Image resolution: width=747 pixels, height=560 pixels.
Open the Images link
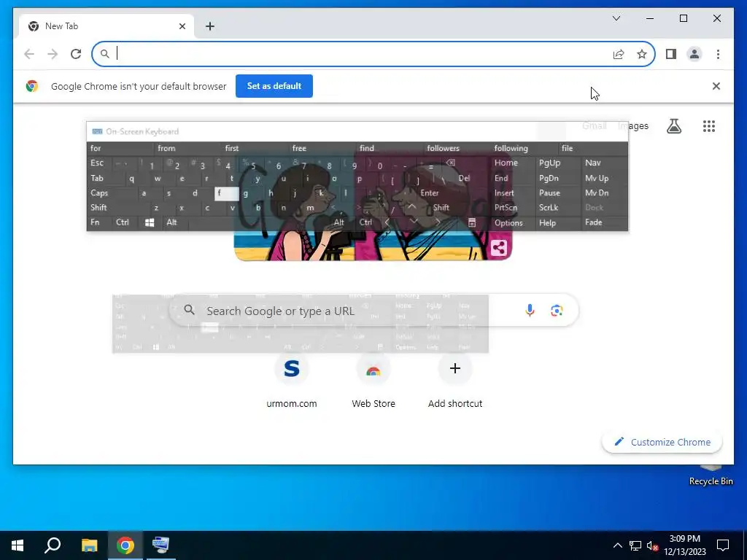633,125
